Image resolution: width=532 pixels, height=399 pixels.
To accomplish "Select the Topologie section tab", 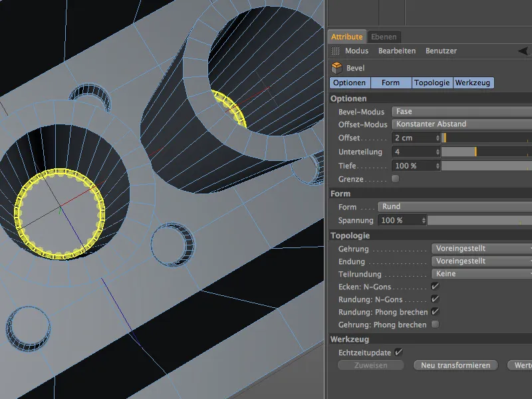I will pos(432,82).
